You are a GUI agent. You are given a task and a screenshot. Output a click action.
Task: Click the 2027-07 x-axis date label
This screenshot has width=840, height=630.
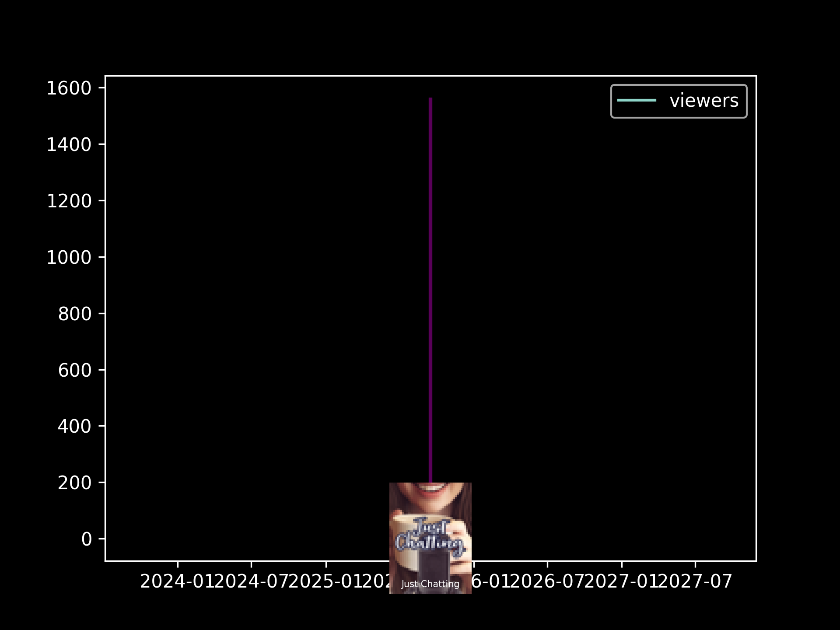coord(696,582)
